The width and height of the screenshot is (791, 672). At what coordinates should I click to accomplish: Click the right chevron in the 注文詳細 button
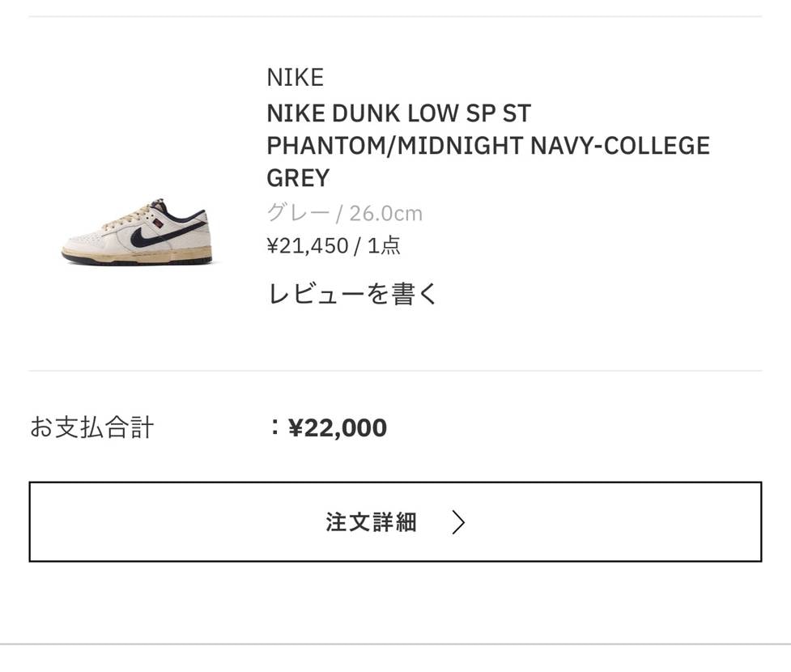coord(458,522)
